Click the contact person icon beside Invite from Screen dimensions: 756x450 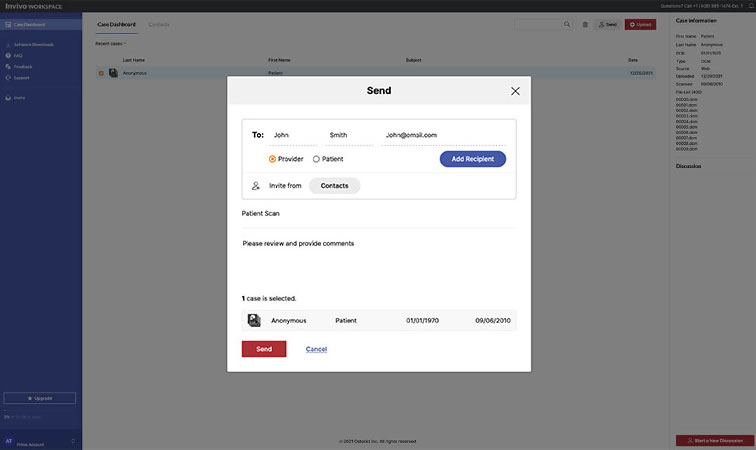(x=256, y=186)
